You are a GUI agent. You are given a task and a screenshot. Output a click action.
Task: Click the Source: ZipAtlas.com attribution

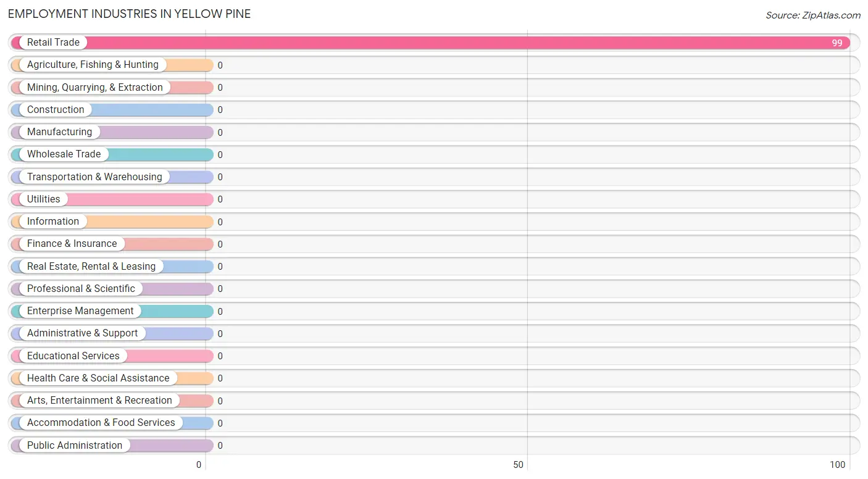point(813,15)
